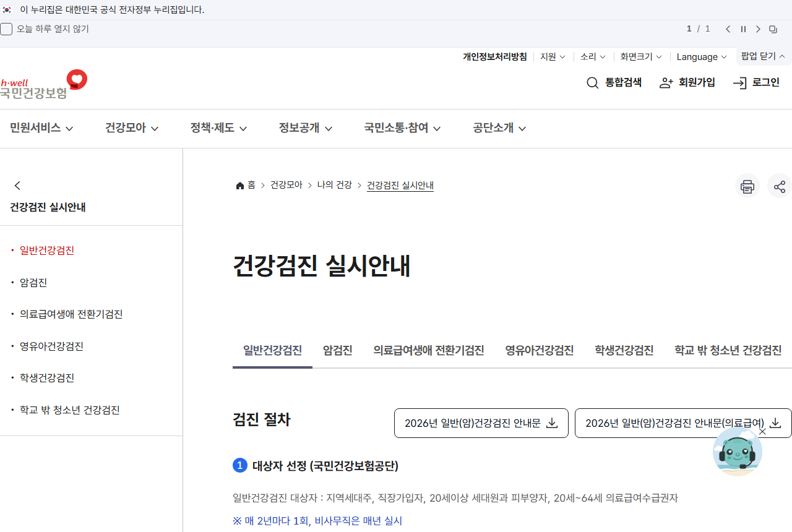Select sidebar item 학교 밖 청소년 건강검진
792x532 pixels.
70,410
